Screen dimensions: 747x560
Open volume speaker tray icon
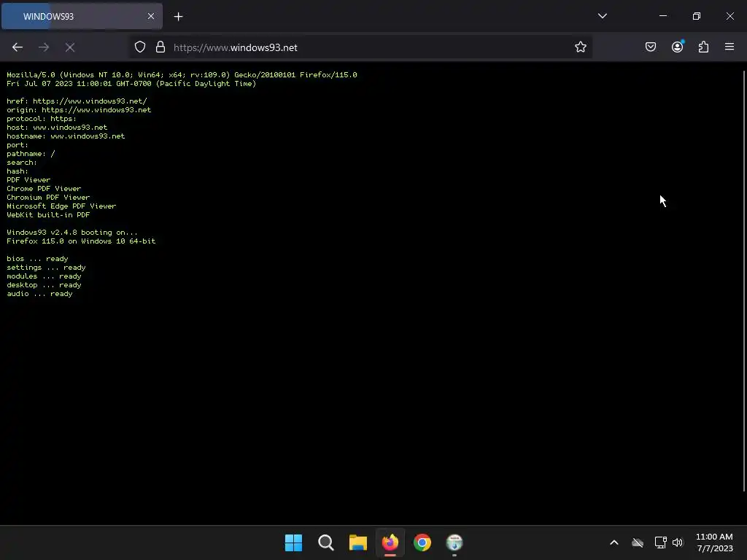pyautogui.click(x=678, y=542)
